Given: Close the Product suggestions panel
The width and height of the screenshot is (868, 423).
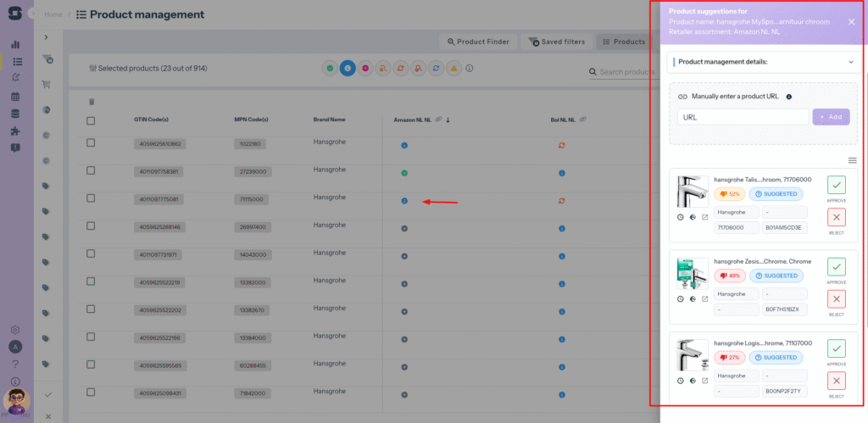Looking at the screenshot, I should click(851, 22).
